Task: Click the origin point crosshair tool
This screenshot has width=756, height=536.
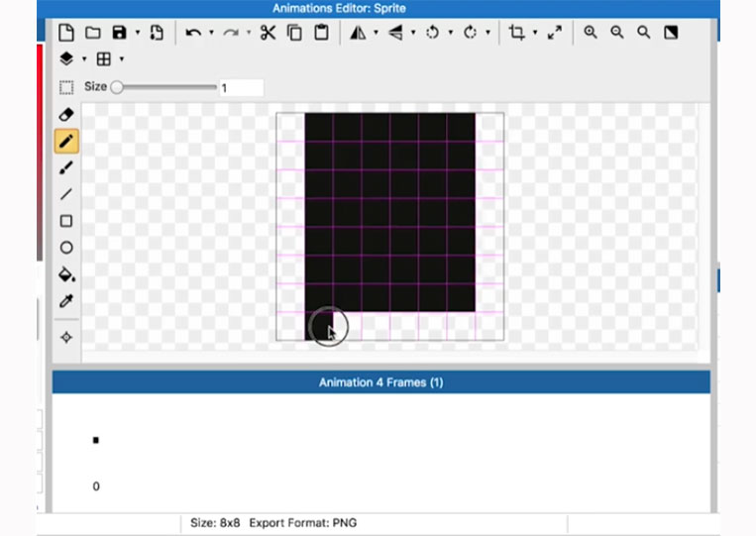Action: [66, 337]
